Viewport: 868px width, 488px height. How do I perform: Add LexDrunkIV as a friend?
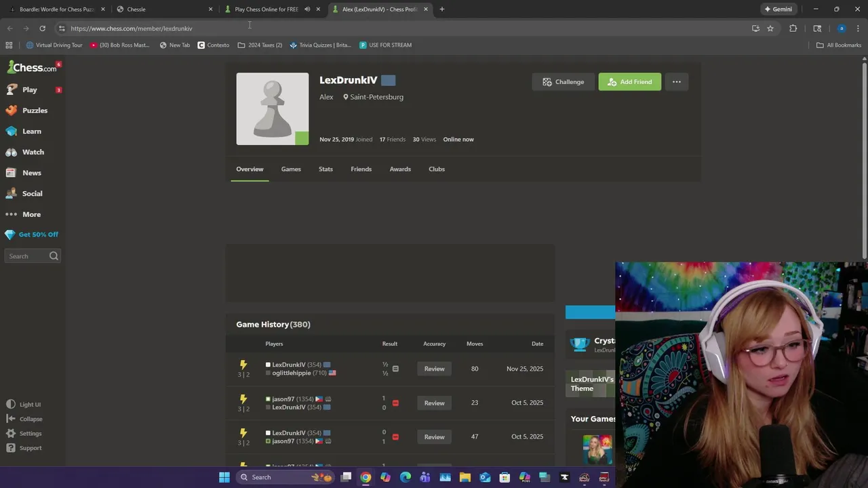tap(629, 82)
